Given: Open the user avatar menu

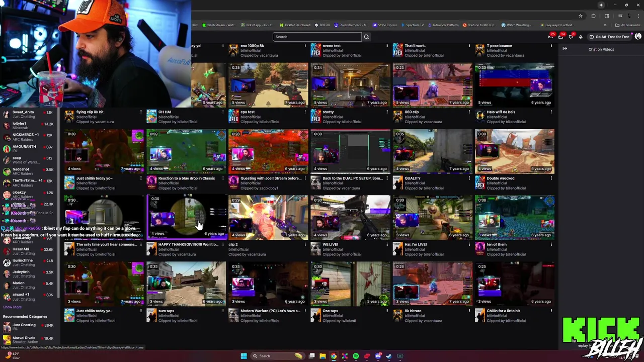Looking at the screenshot, I should (x=638, y=37).
